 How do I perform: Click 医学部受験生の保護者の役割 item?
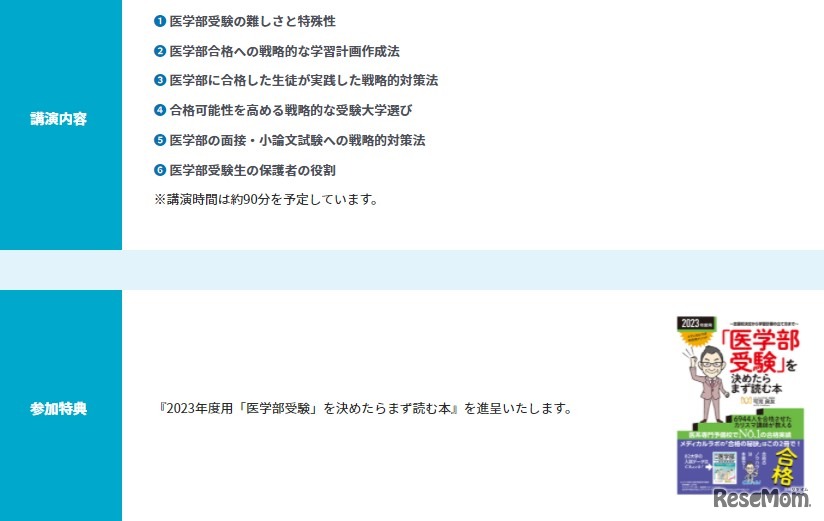click(252, 170)
